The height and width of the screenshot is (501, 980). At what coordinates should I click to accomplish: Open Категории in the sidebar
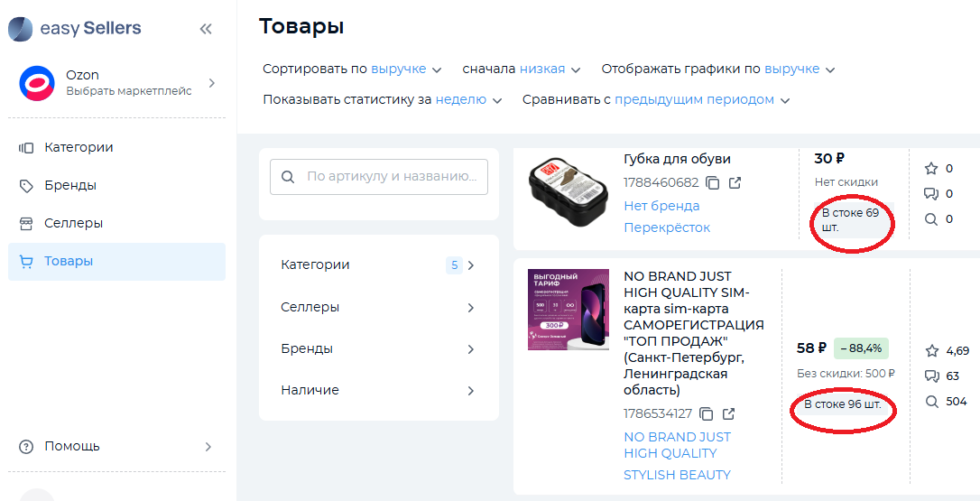coord(79,147)
